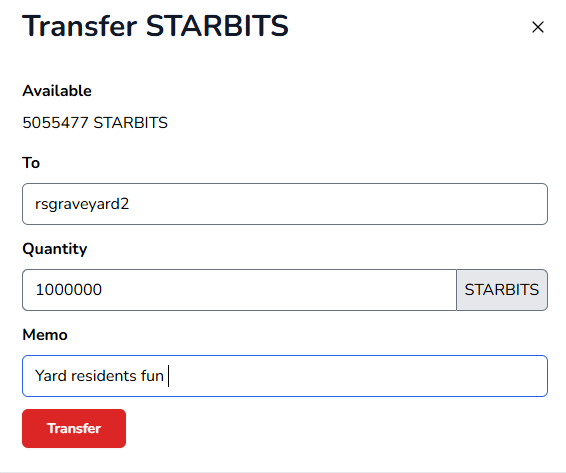
Task: Click empty space inside the Memo field
Action: pyautogui.click(x=357, y=376)
